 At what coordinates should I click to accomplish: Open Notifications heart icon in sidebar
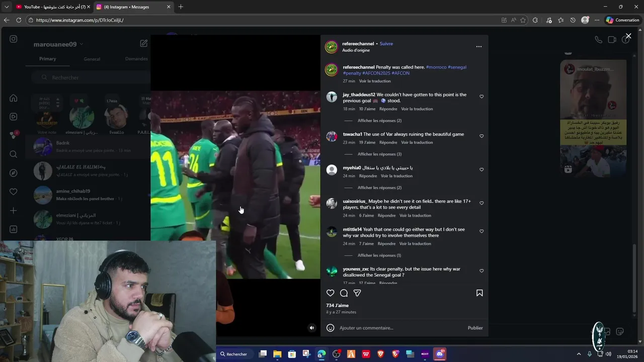pos(14,192)
